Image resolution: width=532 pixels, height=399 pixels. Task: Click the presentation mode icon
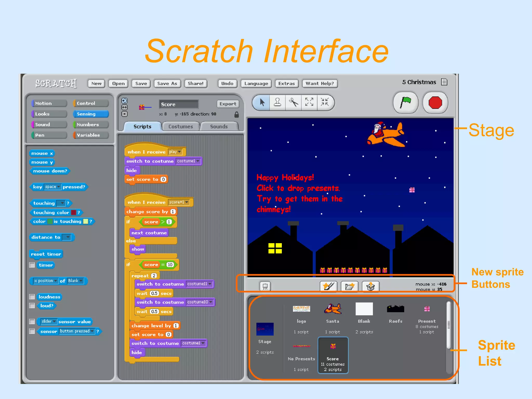coord(265,287)
